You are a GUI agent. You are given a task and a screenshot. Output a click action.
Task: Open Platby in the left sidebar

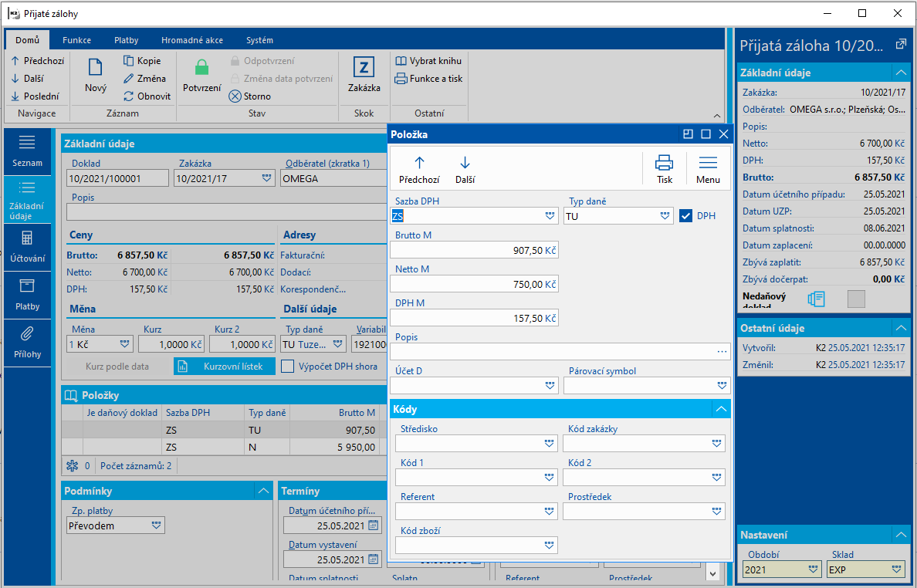[x=27, y=295]
